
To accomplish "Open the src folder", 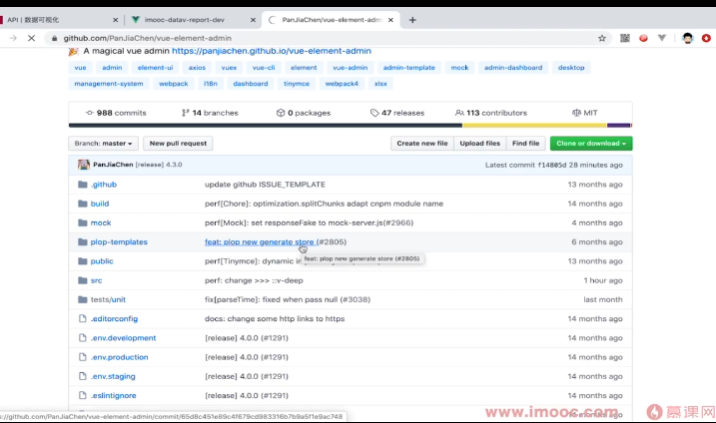I will 96,280.
